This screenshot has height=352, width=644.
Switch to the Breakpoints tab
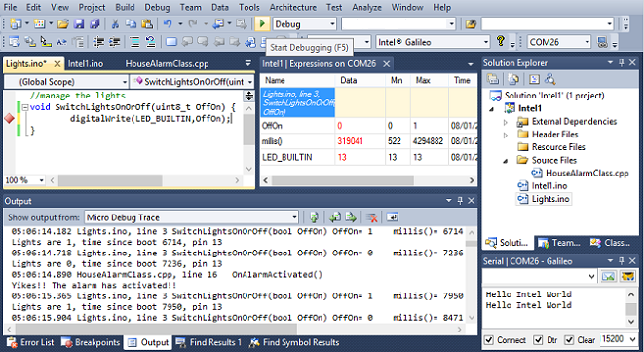[91, 342]
